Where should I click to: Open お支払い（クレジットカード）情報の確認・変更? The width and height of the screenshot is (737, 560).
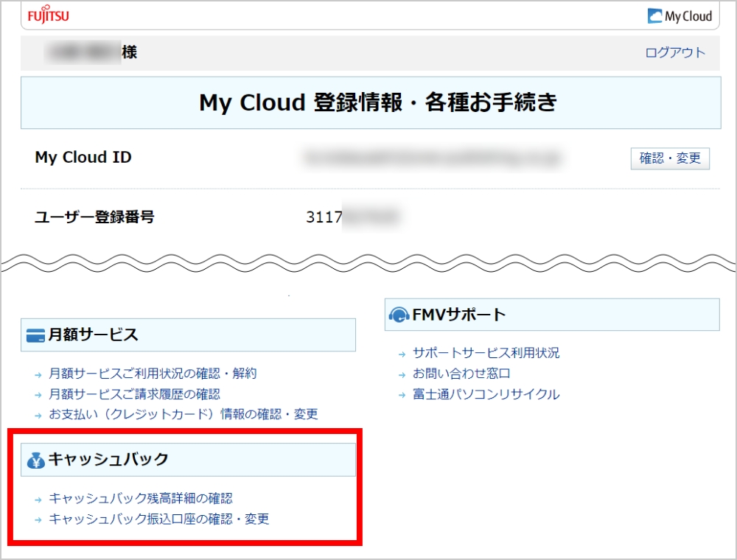(183, 414)
